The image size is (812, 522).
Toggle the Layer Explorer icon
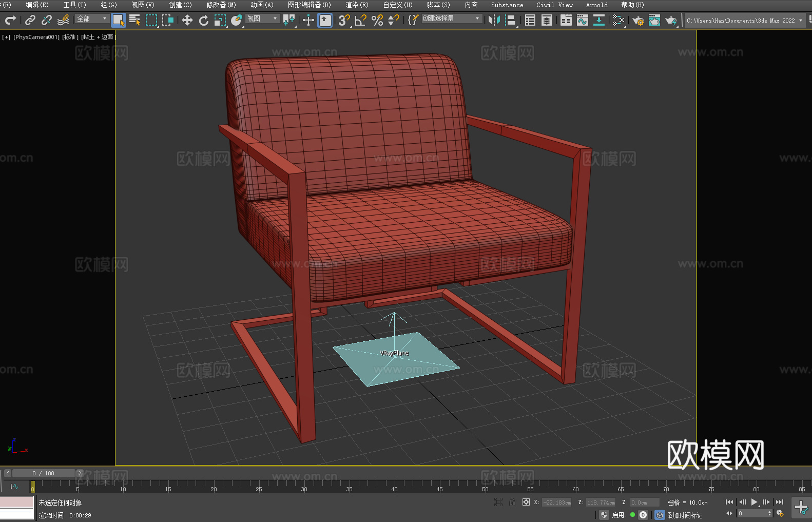[x=547, y=20]
